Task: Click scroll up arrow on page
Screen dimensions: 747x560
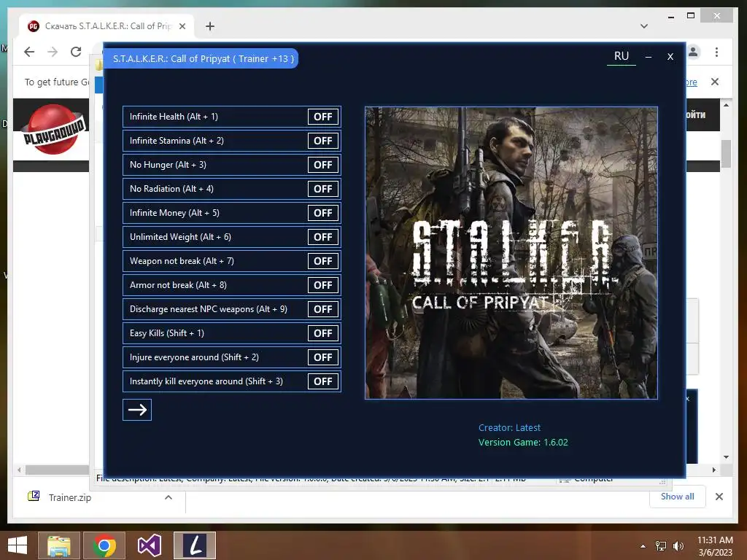Action: (726, 105)
